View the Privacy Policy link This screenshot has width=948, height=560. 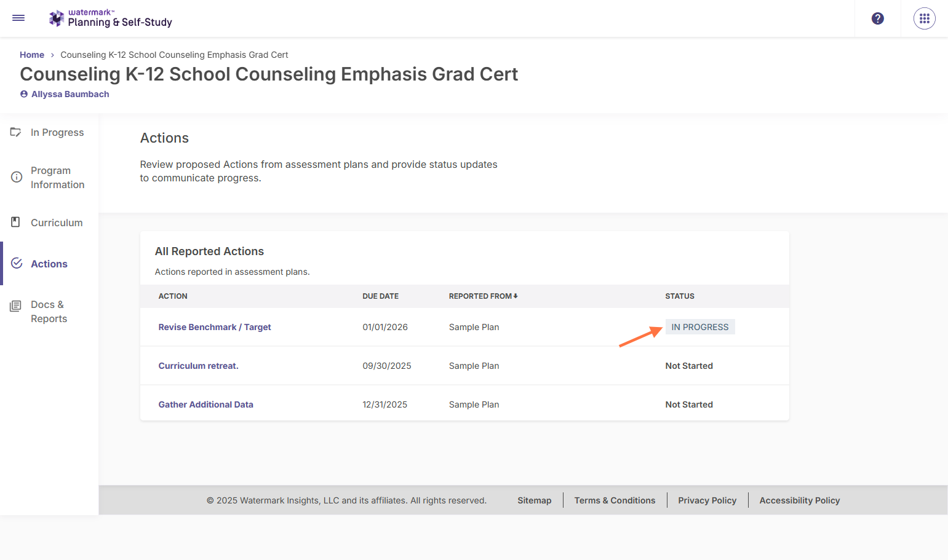point(707,500)
